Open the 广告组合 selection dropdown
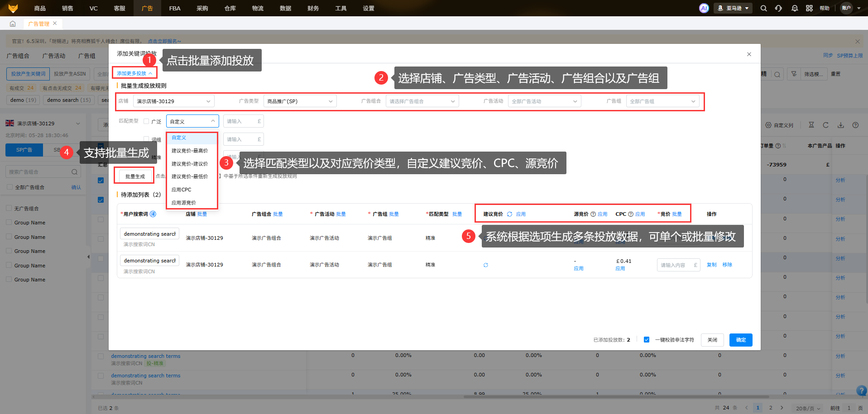Viewport: 868px width, 414px height. [422, 101]
